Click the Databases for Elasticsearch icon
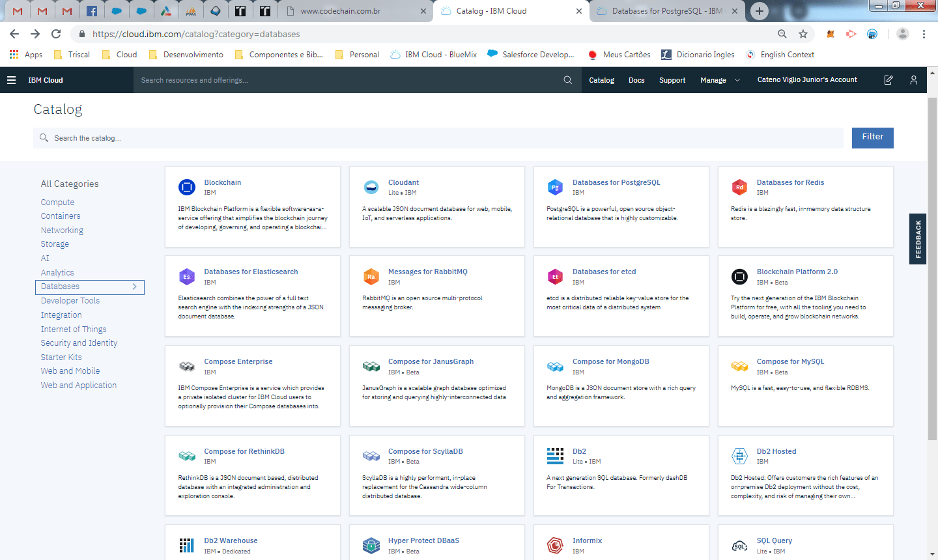 [x=187, y=277]
